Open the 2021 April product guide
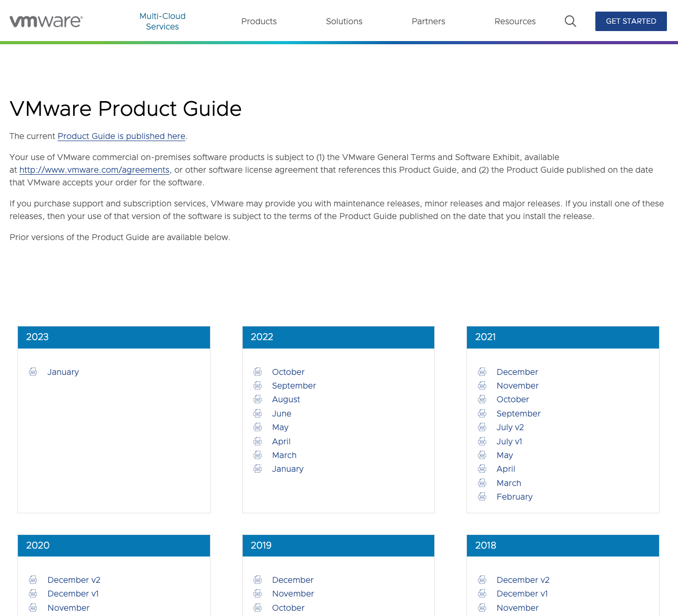This screenshot has width=678, height=616. [x=506, y=469]
